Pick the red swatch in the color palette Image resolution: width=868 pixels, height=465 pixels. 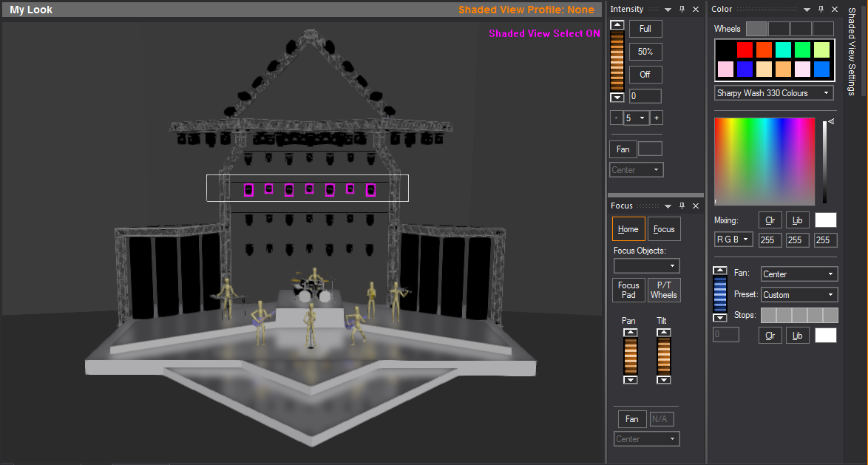[x=745, y=50]
